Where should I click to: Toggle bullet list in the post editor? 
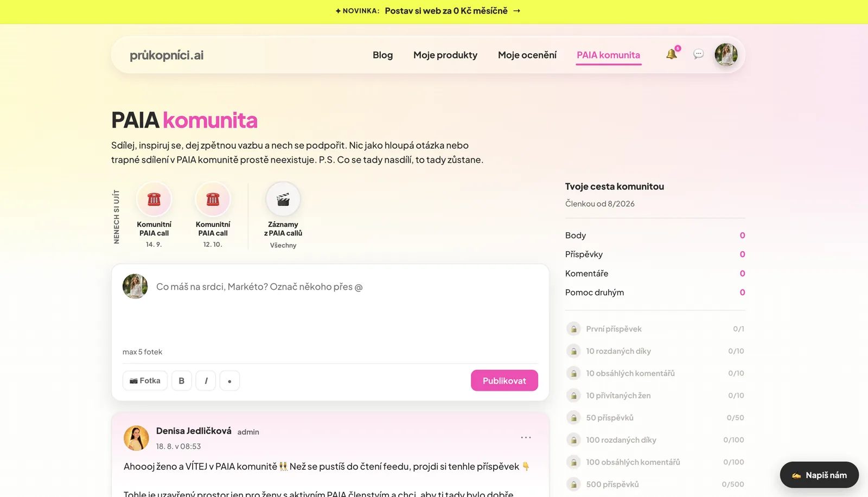(x=229, y=381)
